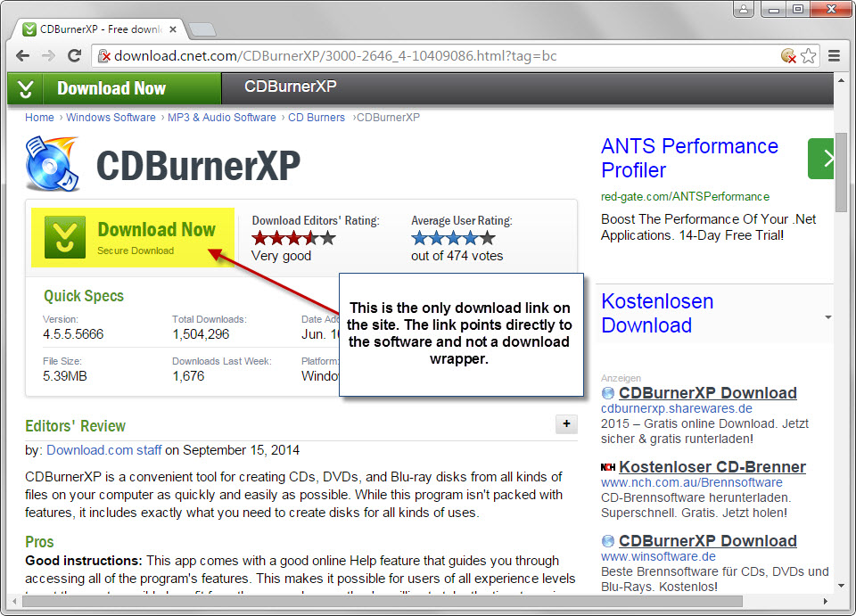The width and height of the screenshot is (856, 616).
Task: Click the Chrome user profile icon in title bar
Action: coord(744,9)
